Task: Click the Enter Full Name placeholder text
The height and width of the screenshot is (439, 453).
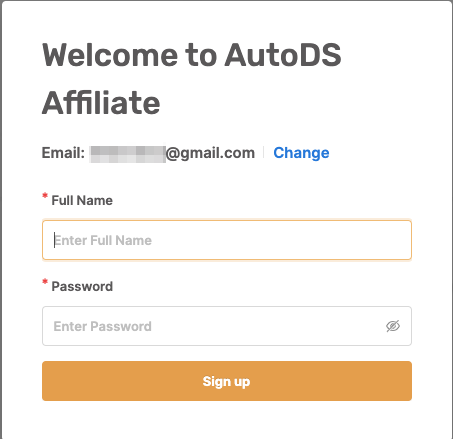Action: click(x=103, y=240)
